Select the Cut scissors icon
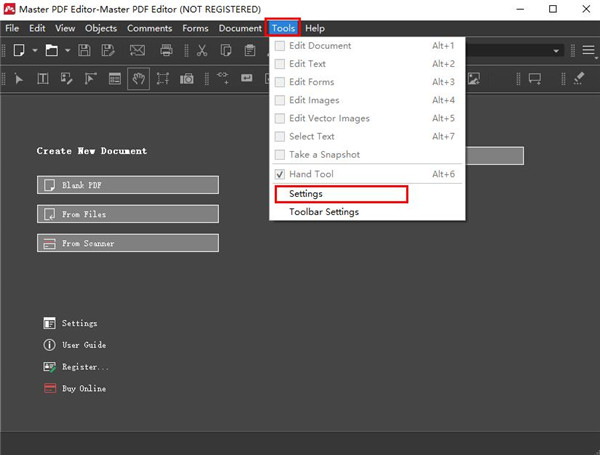The height and width of the screenshot is (455, 600). [x=202, y=50]
